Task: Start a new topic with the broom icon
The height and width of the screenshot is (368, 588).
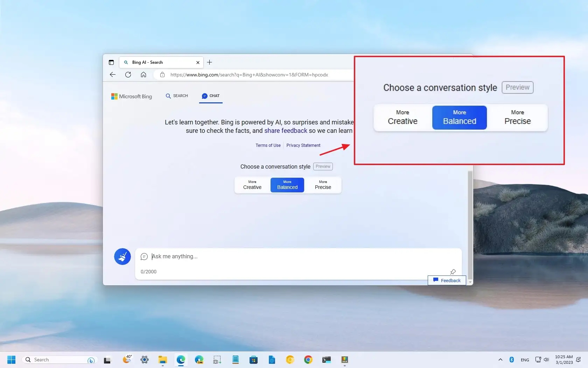Action: (122, 257)
